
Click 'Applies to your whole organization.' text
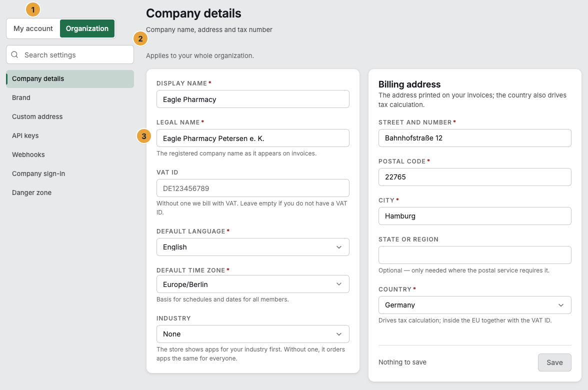click(x=200, y=56)
